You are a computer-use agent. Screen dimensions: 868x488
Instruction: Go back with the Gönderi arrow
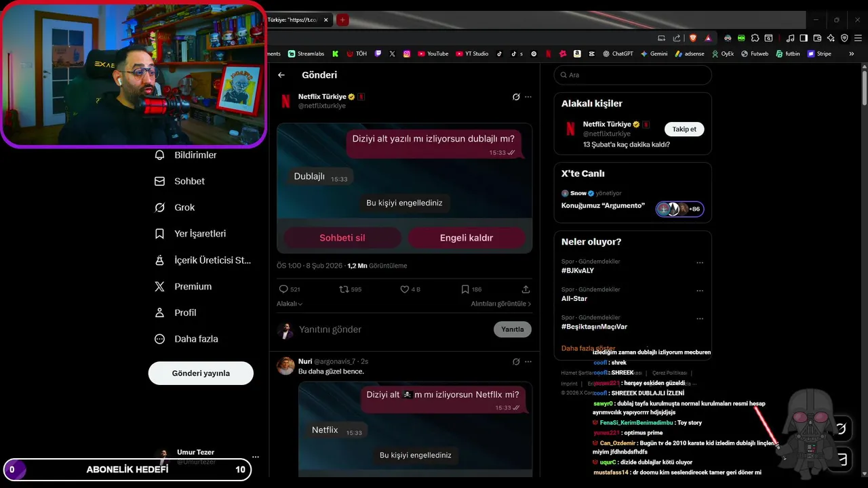coord(281,75)
